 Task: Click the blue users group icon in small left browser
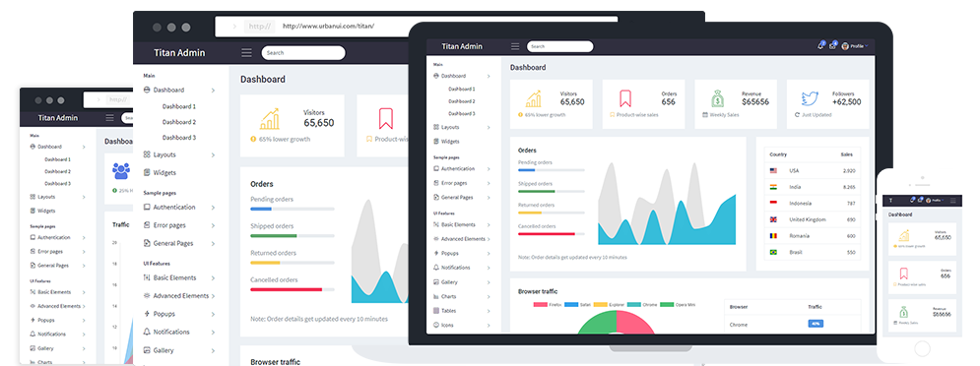coord(121,170)
